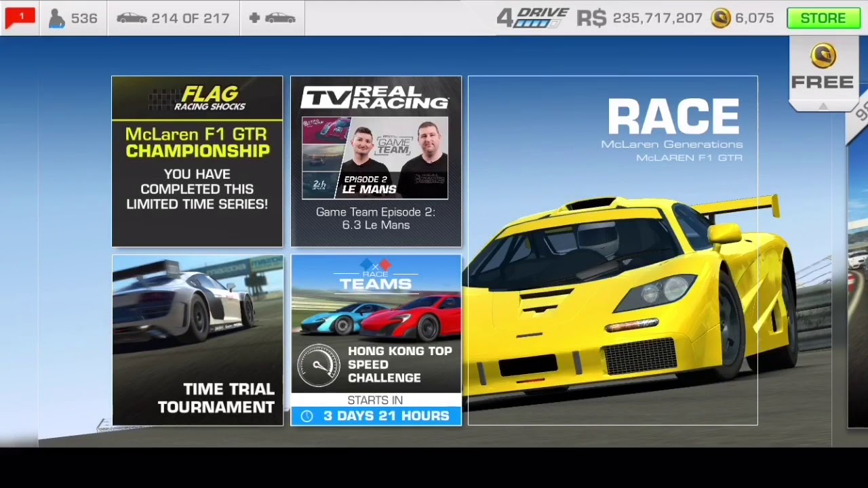Play Game Team Episode 2 Le Mans video
This screenshot has width=868, height=488.
pos(375,158)
